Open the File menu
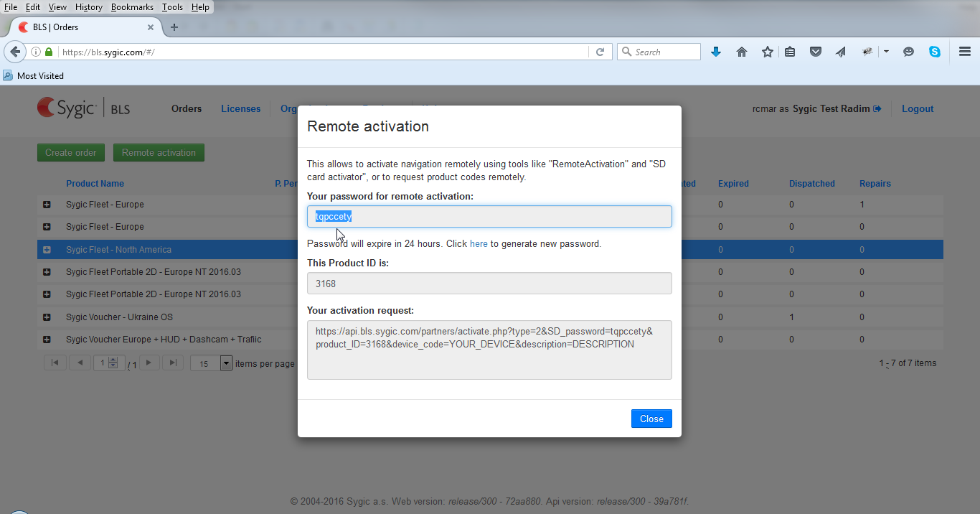 [x=11, y=7]
